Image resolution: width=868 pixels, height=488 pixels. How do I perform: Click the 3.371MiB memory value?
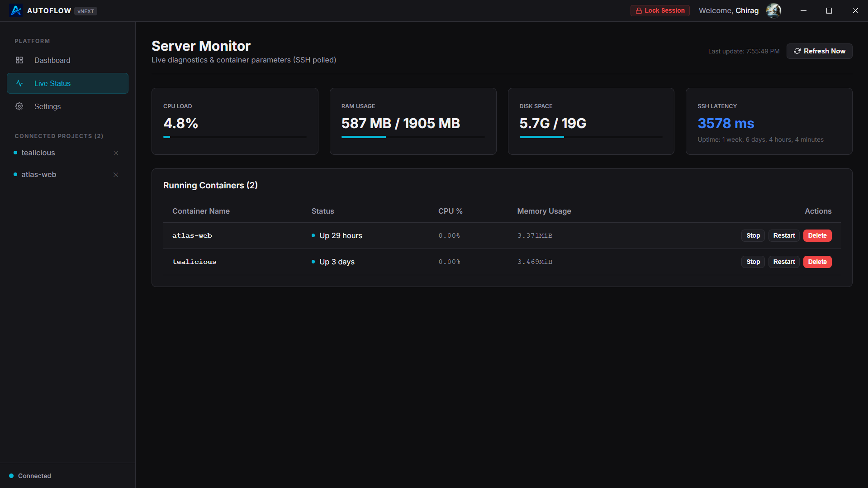[x=535, y=235]
